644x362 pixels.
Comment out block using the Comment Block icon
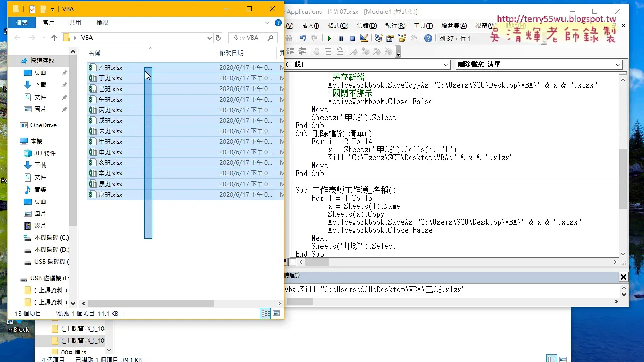pos(328,51)
